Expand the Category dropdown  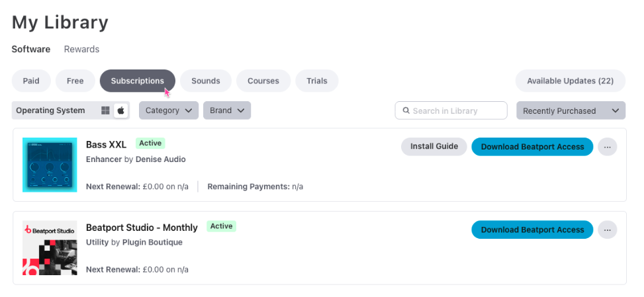coord(169,110)
